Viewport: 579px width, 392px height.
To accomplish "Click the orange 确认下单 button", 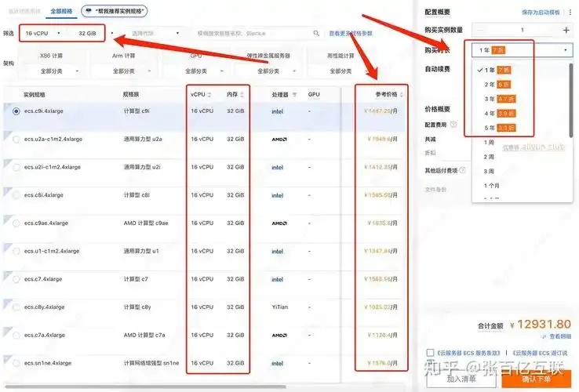I will 536,379.
